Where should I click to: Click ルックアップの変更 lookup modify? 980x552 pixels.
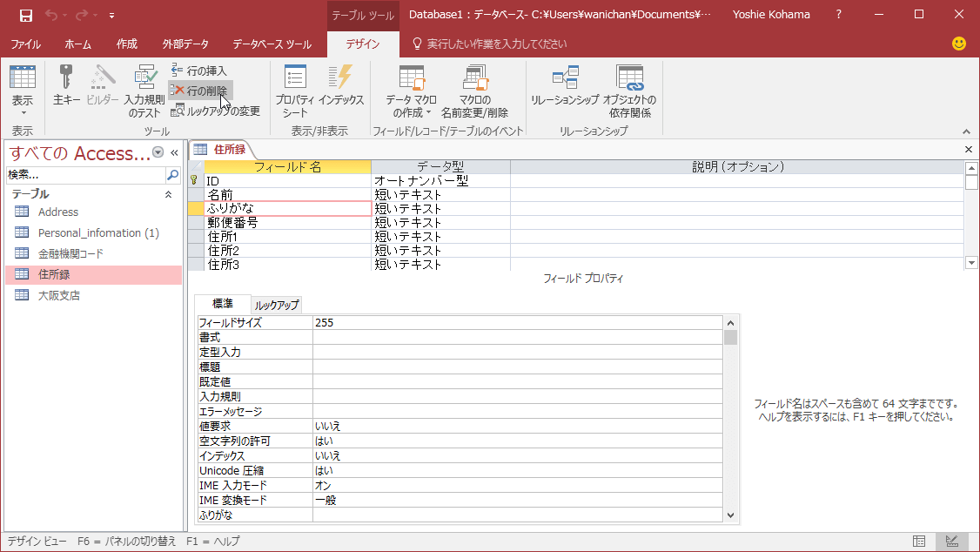tap(215, 111)
